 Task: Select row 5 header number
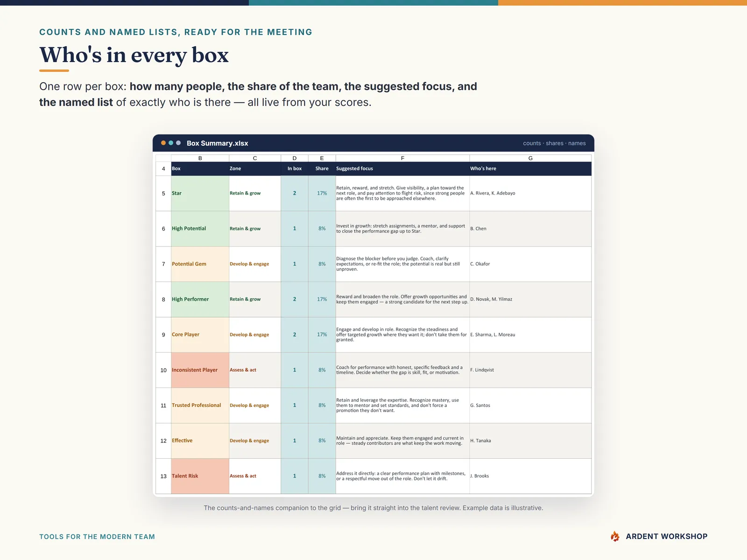click(163, 193)
